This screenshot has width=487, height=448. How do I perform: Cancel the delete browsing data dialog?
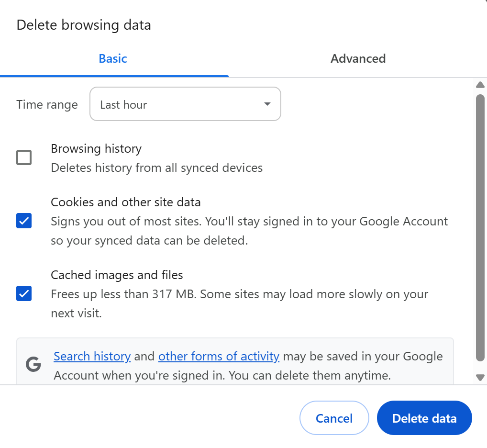pyautogui.click(x=334, y=418)
